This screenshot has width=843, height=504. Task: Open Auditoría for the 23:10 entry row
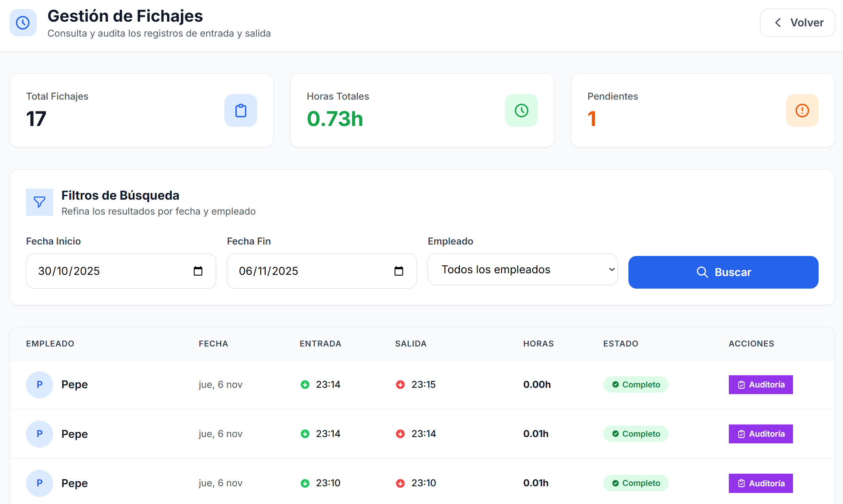point(760,483)
